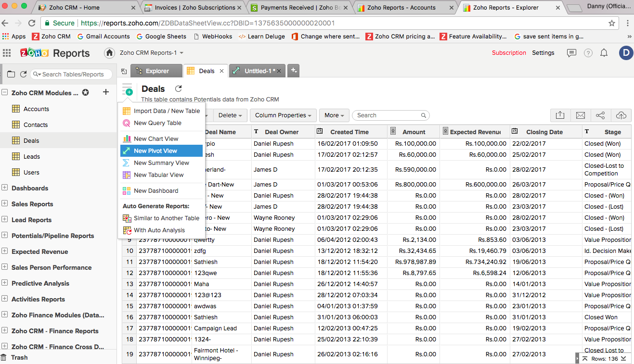This screenshot has height=364, width=634.
Task: Expand the Lead Reports folder
Action: pyautogui.click(x=5, y=220)
